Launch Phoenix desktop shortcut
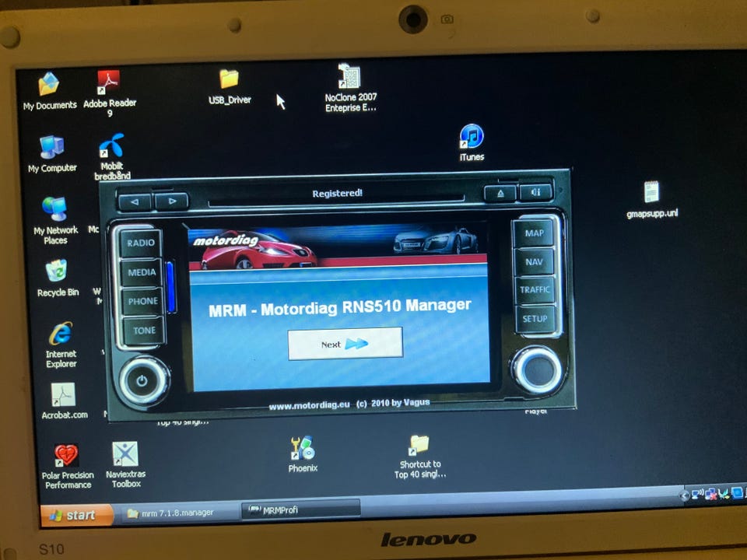 point(303,454)
